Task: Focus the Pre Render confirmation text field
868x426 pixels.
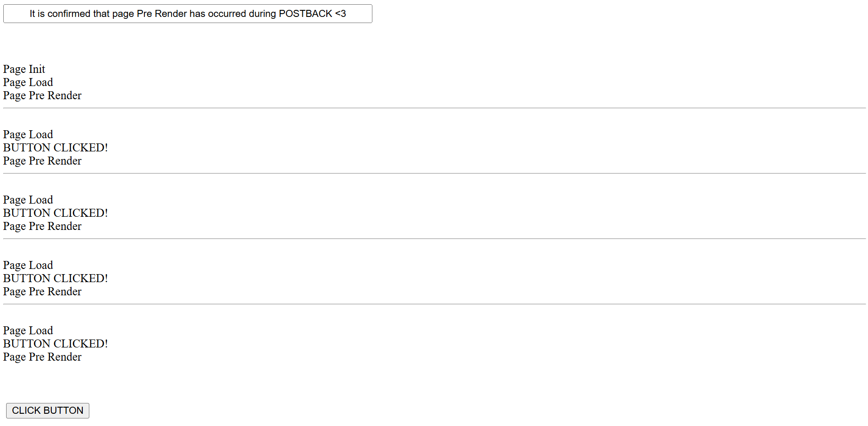Action: click(x=188, y=14)
